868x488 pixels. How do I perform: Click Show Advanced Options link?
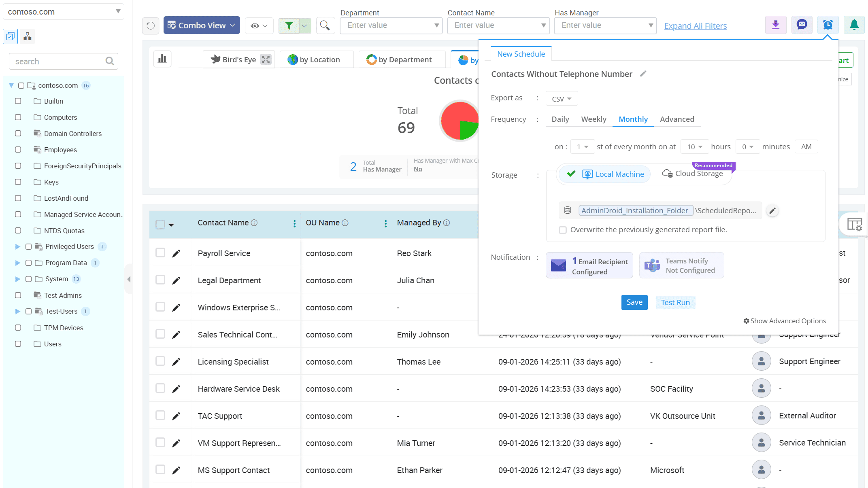coord(787,321)
